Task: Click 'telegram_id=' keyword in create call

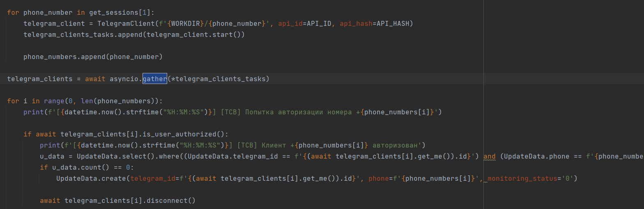Action: click(155, 178)
